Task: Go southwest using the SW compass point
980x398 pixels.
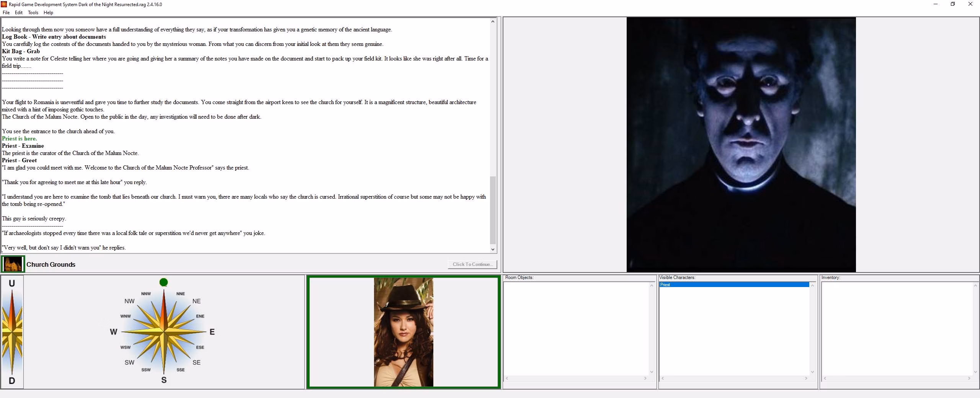Action: point(129,362)
